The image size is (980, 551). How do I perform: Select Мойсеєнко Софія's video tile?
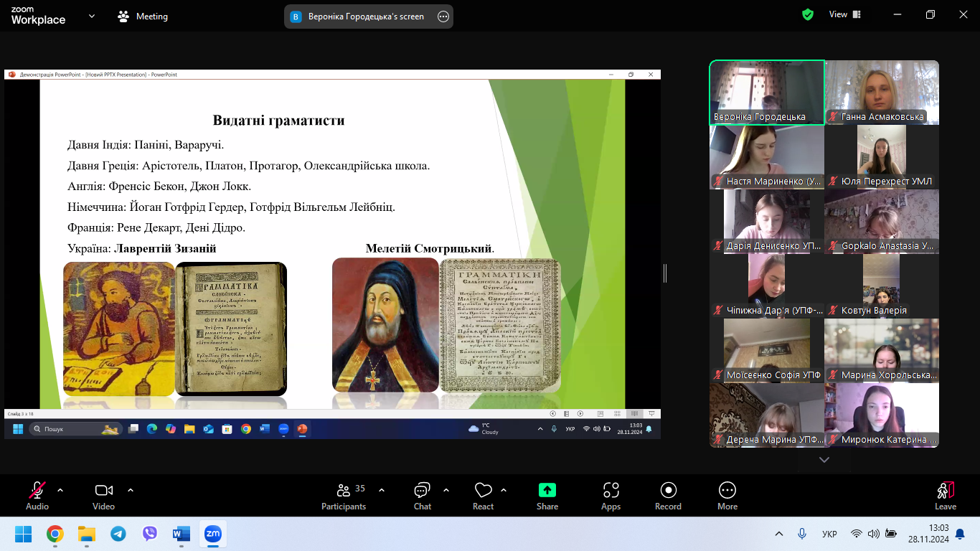point(767,351)
